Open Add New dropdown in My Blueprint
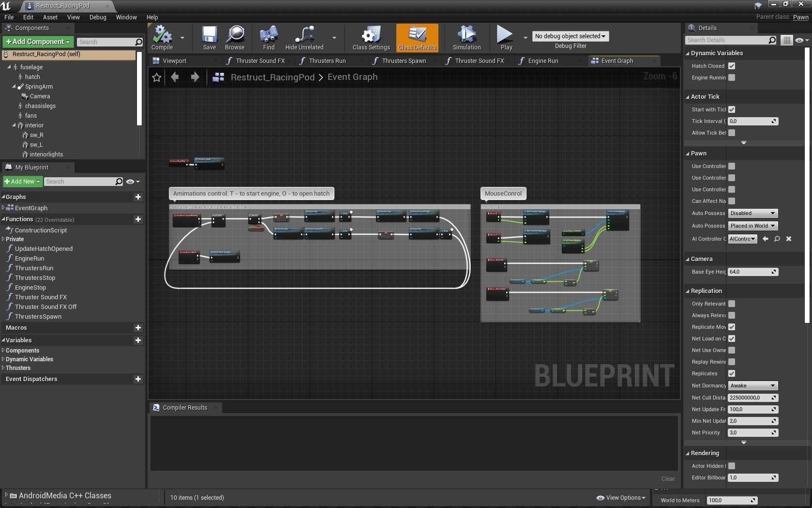 point(22,182)
